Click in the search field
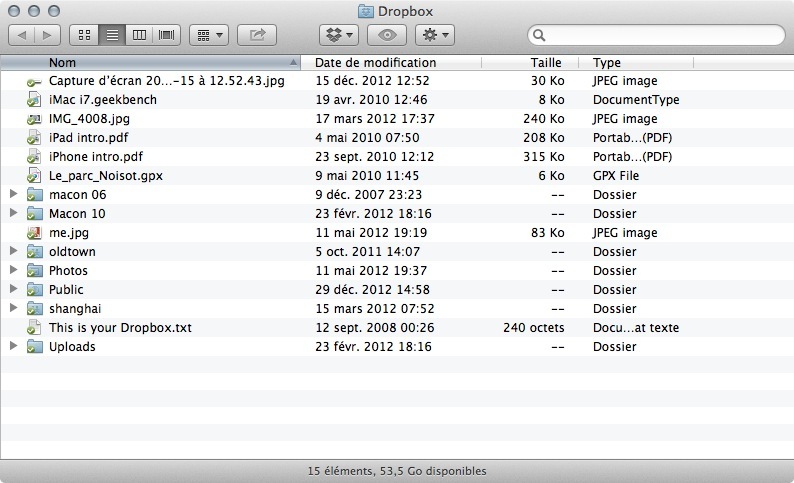Viewport: 794px width, 483px height. pos(660,35)
